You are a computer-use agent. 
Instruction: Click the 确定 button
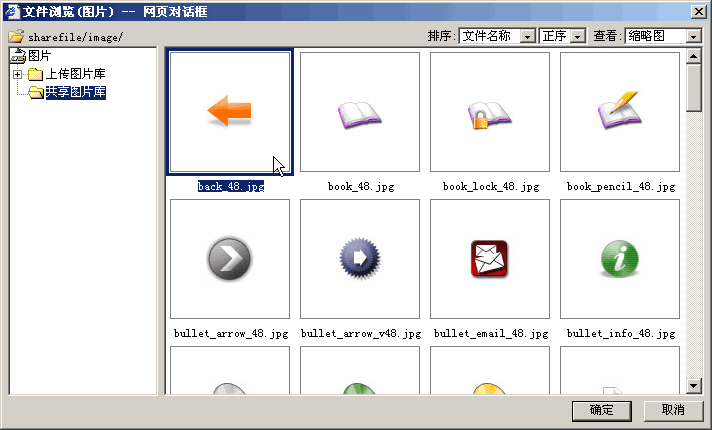point(602,410)
